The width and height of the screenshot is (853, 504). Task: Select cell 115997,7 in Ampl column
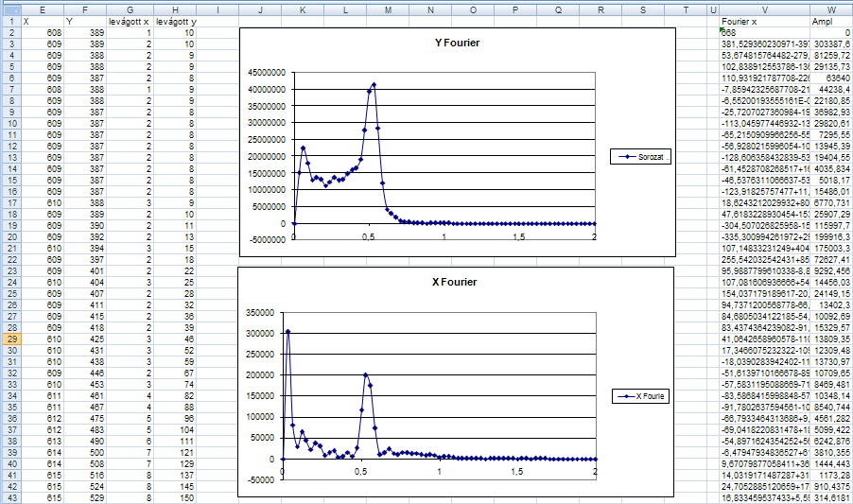click(x=831, y=226)
